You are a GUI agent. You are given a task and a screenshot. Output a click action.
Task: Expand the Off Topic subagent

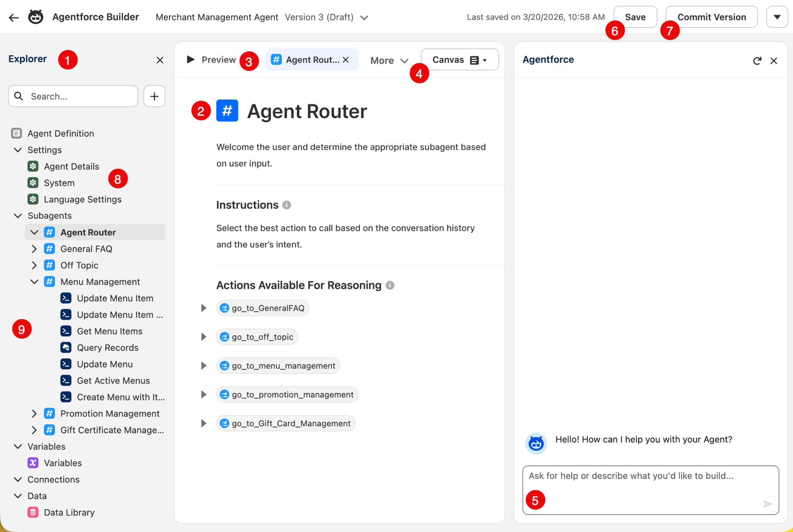point(34,265)
